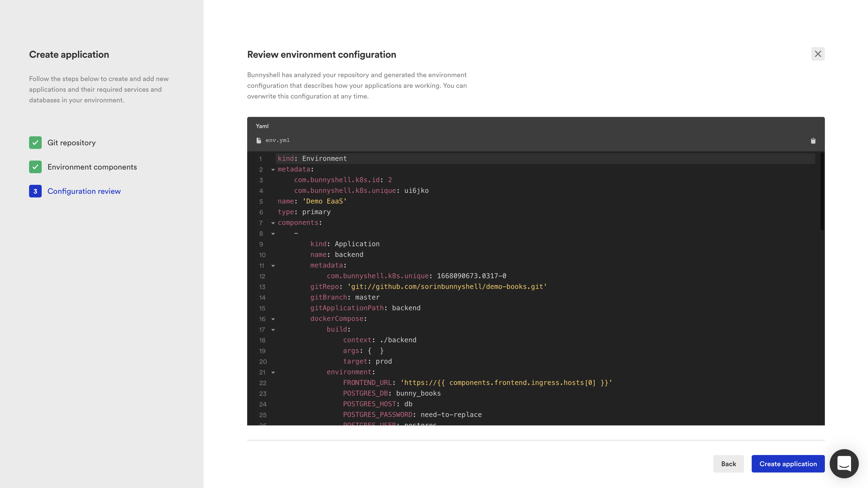Viewport: 868px width, 488px height.
Task: Place cursor on the gitRepo URL line
Action: (447, 287)
